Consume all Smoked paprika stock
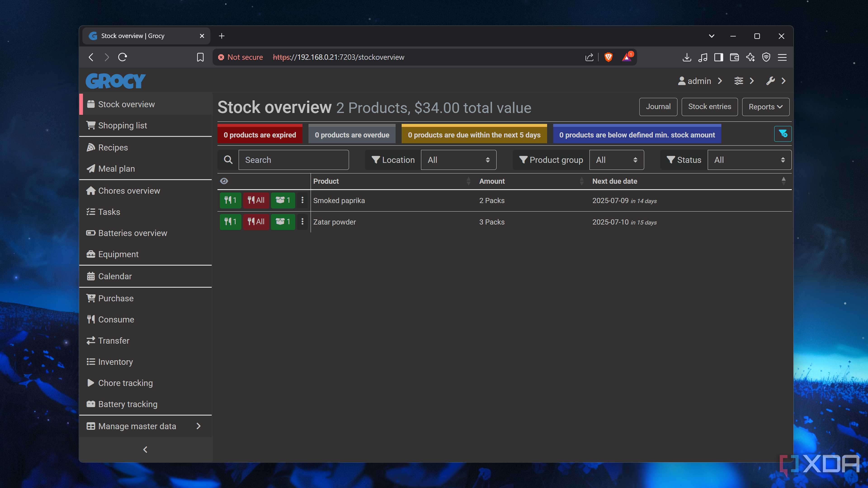 pyautogui.click(x=256, y=200)
